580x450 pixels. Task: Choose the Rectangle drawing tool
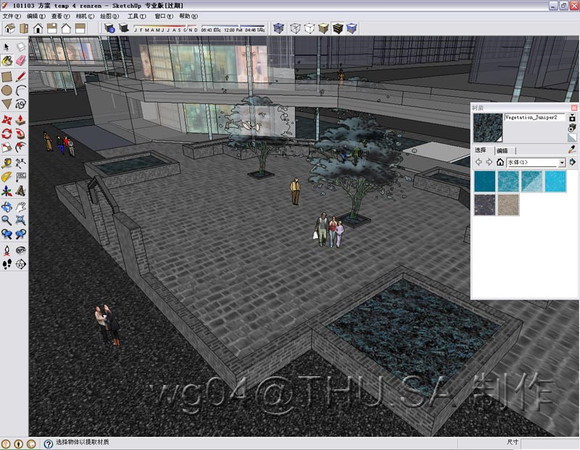(7, 77)
